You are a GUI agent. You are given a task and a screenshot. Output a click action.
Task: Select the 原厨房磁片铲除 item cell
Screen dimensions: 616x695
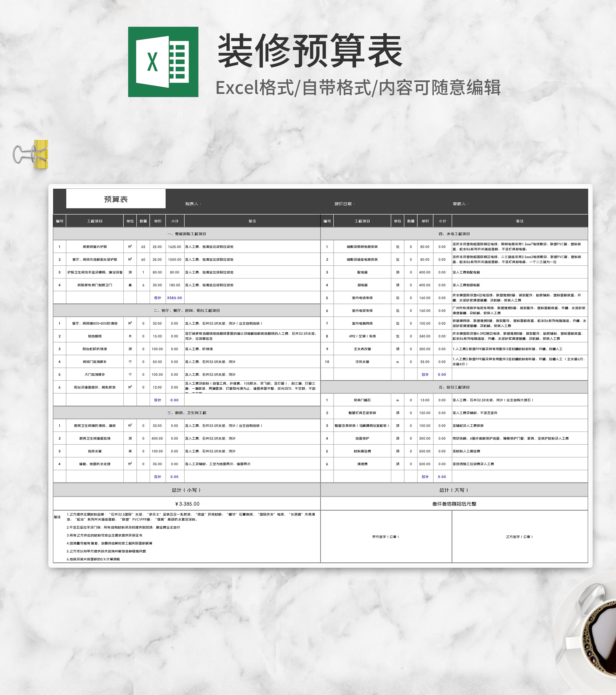point(95,247)
